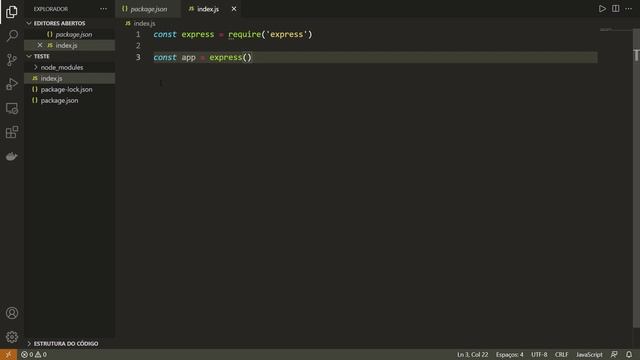The width and height of the screenshot is (640, 360).
Task: Click Ln 3, Col 22 go-to-line indicator
Action: coord(472,355)
